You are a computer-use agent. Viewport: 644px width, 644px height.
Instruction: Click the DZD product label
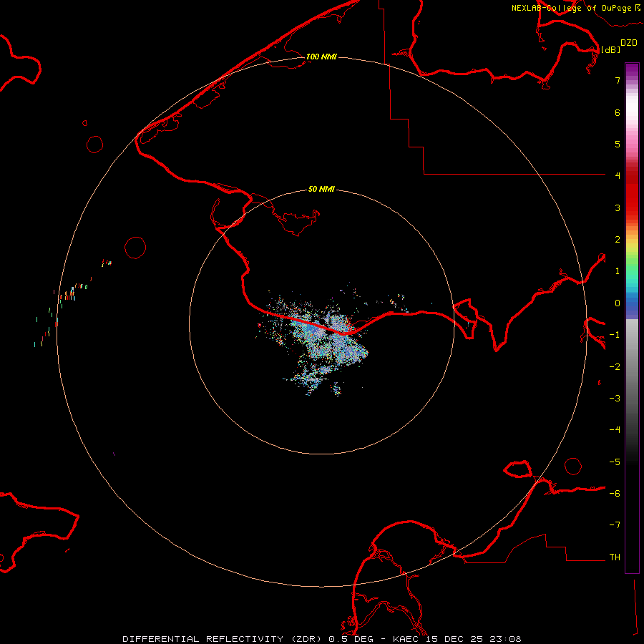click(x=628, y=43)
